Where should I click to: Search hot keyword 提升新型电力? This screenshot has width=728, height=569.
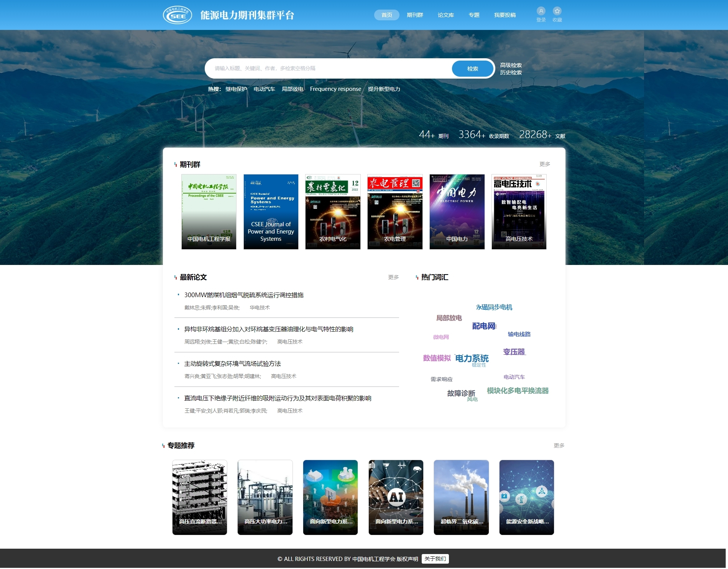click(x=384, y=89)
